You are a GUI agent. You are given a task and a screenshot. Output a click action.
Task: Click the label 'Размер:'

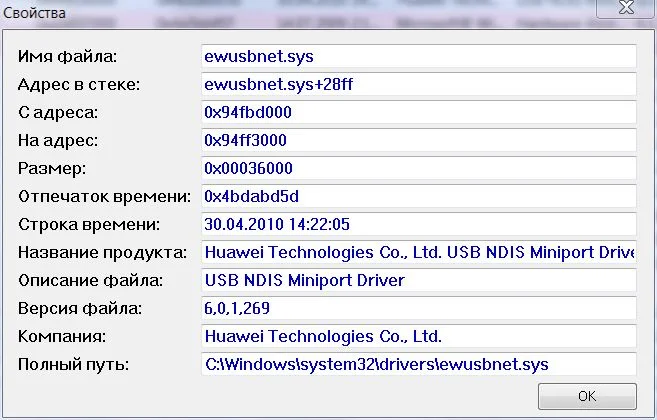coord(52,169)
